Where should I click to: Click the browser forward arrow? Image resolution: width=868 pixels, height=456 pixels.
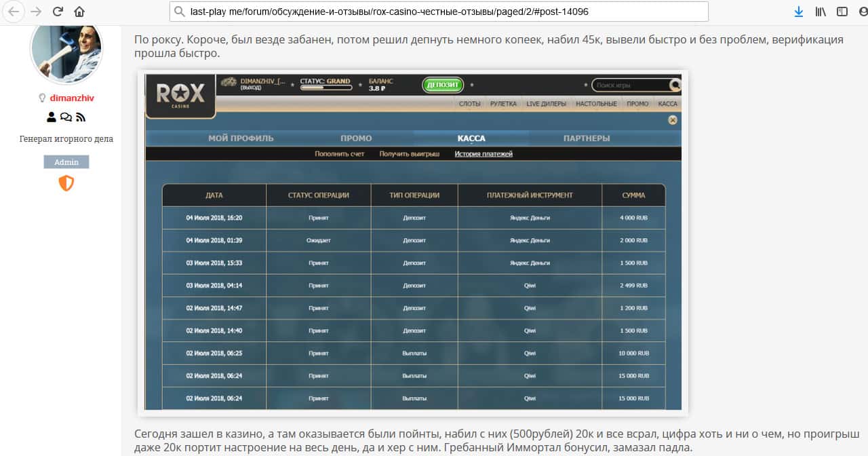(36, 12)
